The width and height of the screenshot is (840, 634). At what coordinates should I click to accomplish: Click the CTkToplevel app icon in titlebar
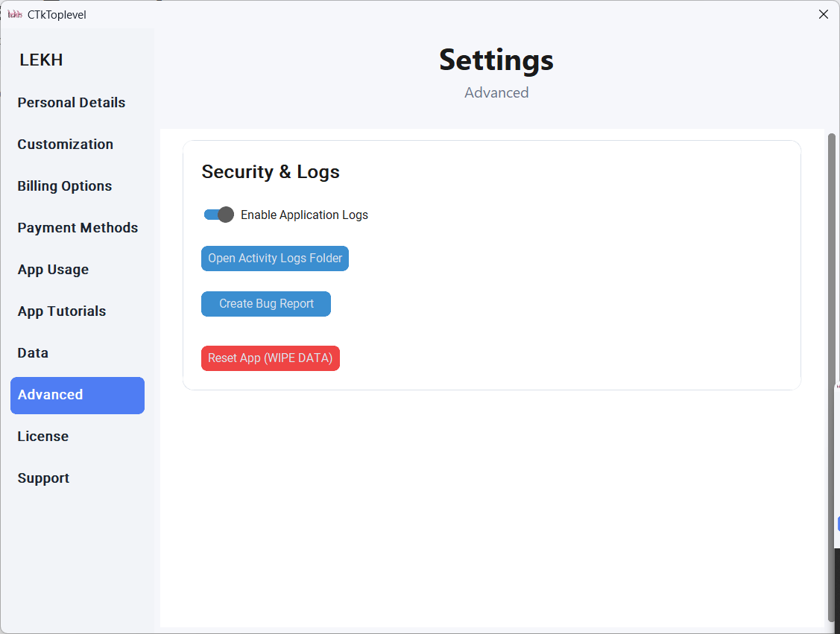click(x=15, y=14)
